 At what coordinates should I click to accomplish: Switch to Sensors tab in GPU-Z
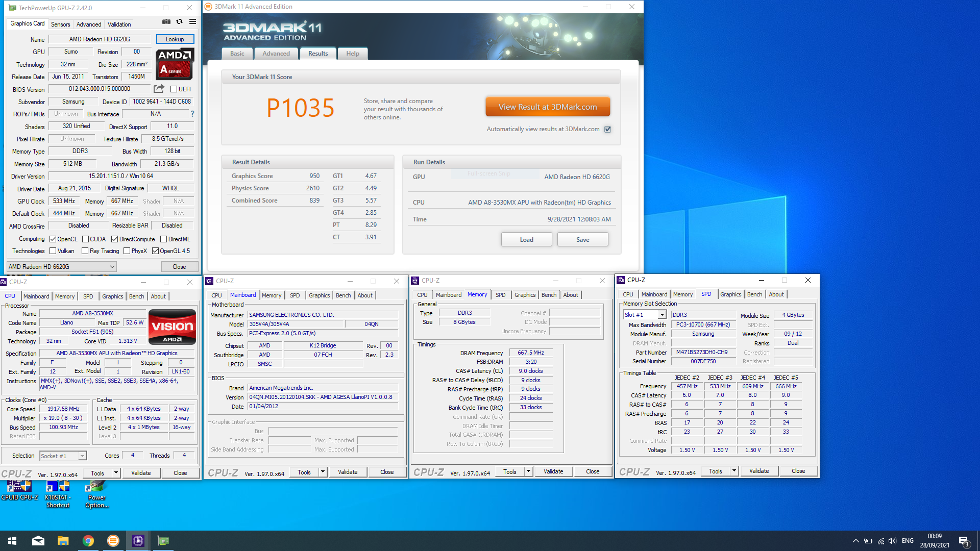point(61,24)
